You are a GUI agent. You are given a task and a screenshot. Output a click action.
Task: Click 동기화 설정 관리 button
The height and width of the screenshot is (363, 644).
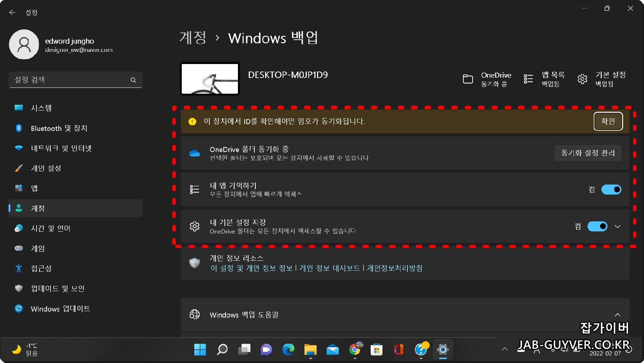click(588, 153)
